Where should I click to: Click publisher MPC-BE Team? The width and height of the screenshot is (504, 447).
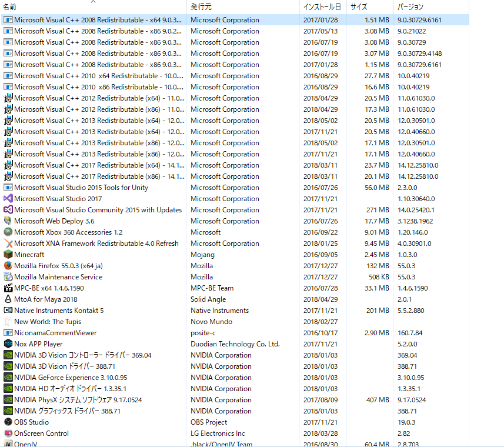tap(212, 288)
